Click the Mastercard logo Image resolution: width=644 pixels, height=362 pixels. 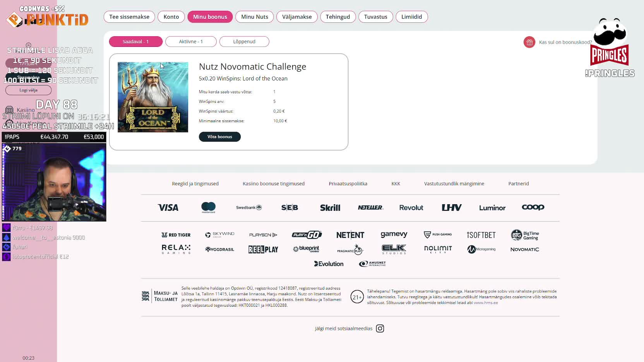coord(209,208)
